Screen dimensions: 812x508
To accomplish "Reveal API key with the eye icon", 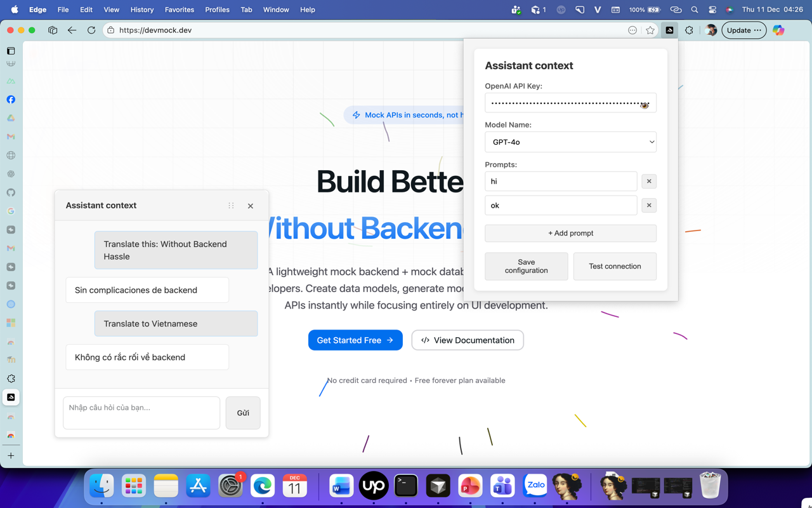I will click(644, 105).
